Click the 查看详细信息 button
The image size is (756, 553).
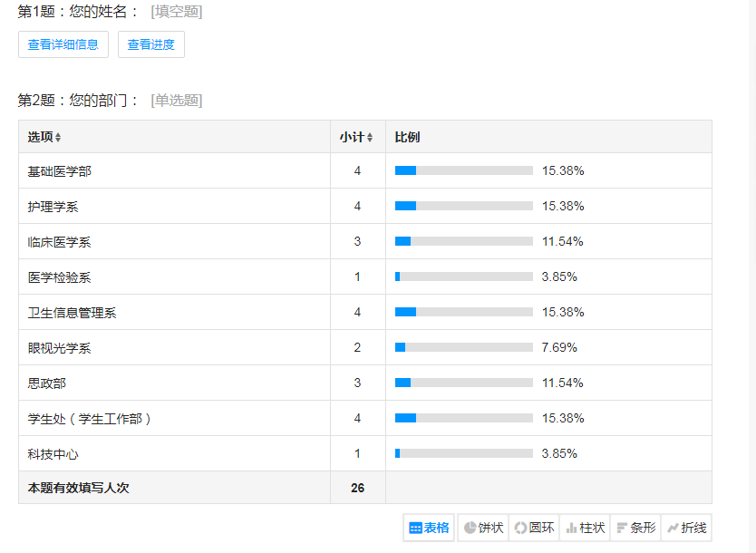63,44
